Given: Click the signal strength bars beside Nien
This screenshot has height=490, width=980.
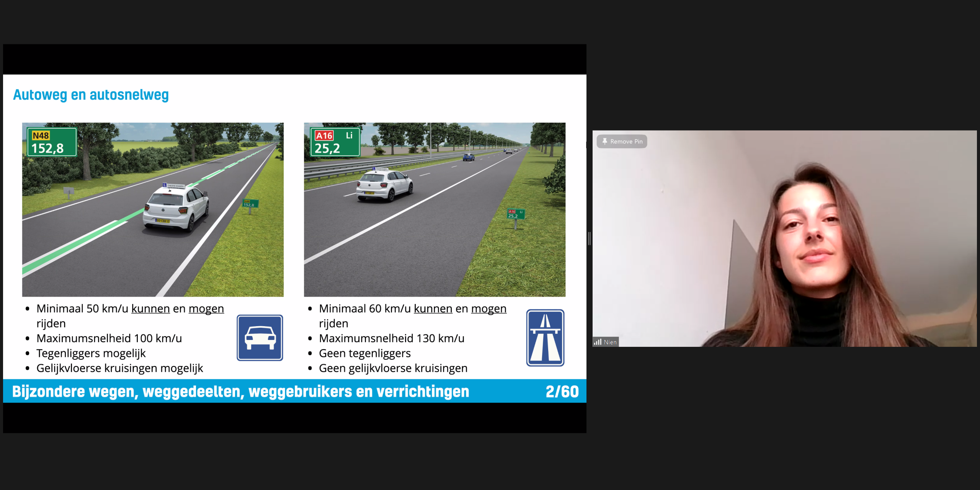Looking at the screenshot, I should (598, 342).
